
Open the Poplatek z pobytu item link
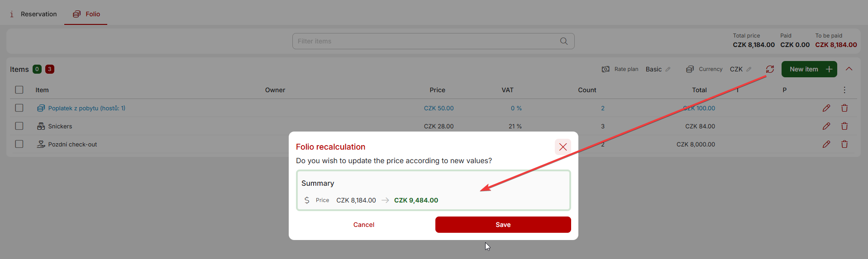click(x=86, y=108)
